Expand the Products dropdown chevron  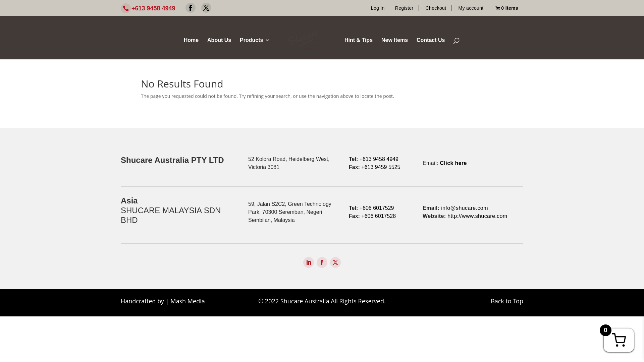click(x=267, y=40)
